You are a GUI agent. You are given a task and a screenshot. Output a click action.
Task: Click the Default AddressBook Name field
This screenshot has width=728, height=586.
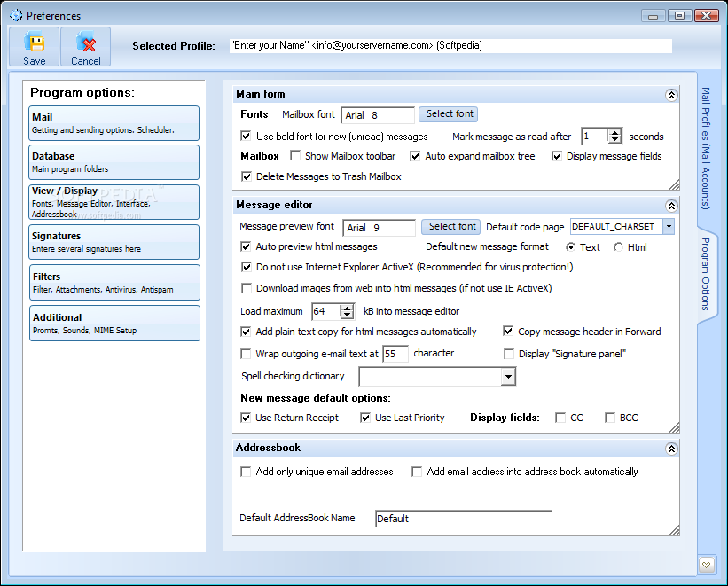pyautogui.click(x=464, y=519)
